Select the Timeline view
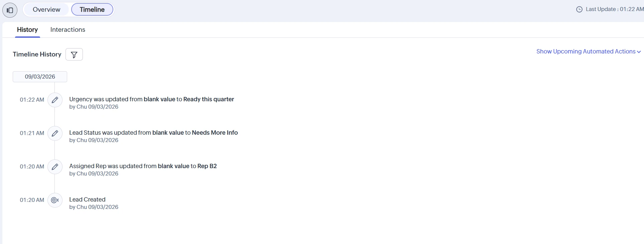644x244 pixels. coord(92,10)
